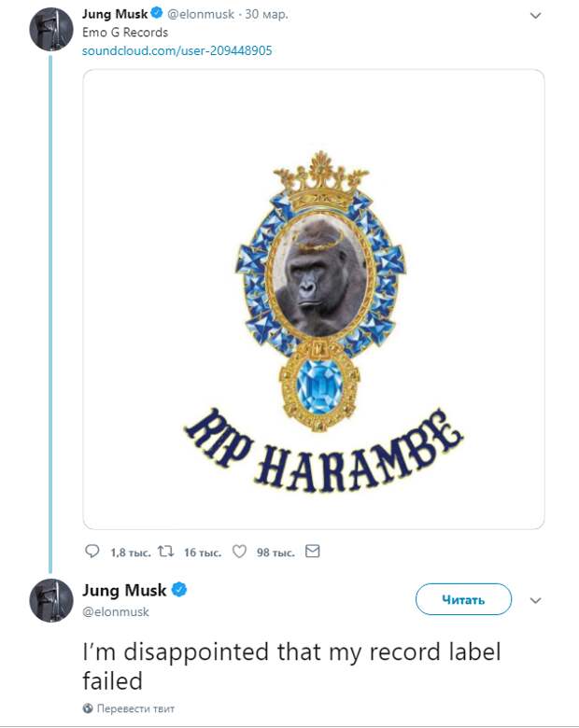Send tweet via direct message envelope icon
Viewport: 579px width, 728px height.
pyautogui.click(x=313, y=552)
